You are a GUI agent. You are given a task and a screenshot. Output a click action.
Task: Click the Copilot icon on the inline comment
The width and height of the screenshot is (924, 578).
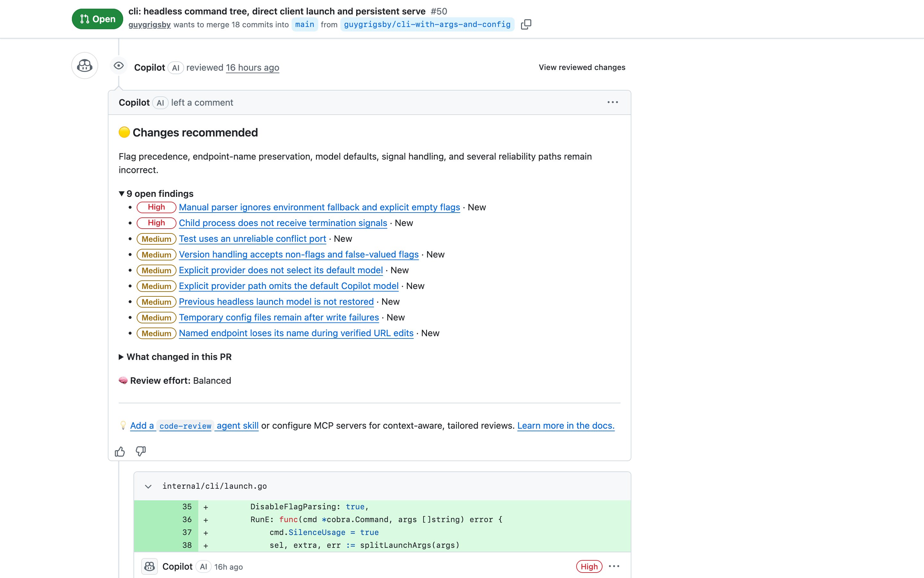pyautogui.click(x=149, y=566)
